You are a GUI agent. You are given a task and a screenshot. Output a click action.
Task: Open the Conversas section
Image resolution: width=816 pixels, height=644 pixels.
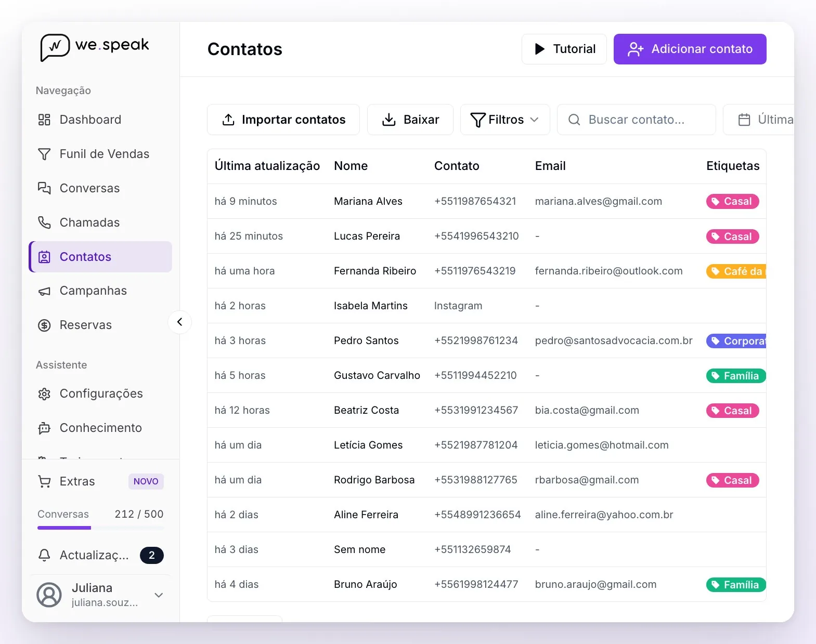100,188
